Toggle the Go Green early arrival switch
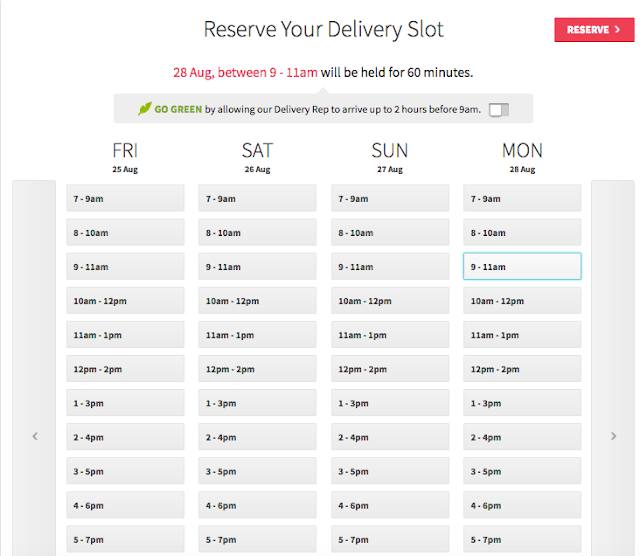This screenshot has height=556, width=640. click(498, 109)
